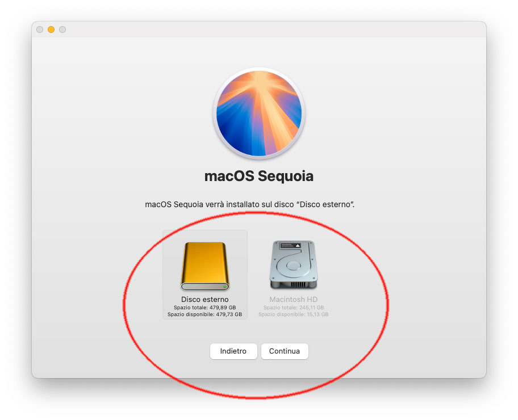Screen dimensions: 518x420
Task: Proceed by clicking Continua
Action: coord(285,351)
